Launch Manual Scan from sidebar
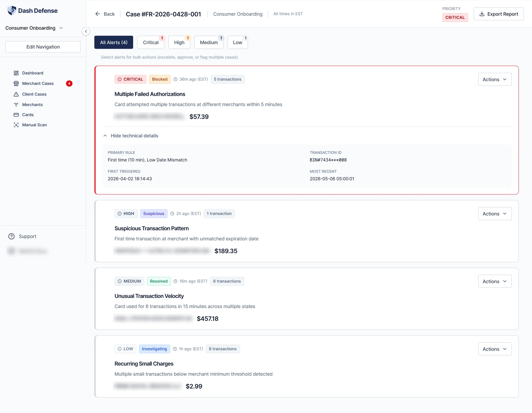Screen dimensions: 532x413 click(34, 125)
